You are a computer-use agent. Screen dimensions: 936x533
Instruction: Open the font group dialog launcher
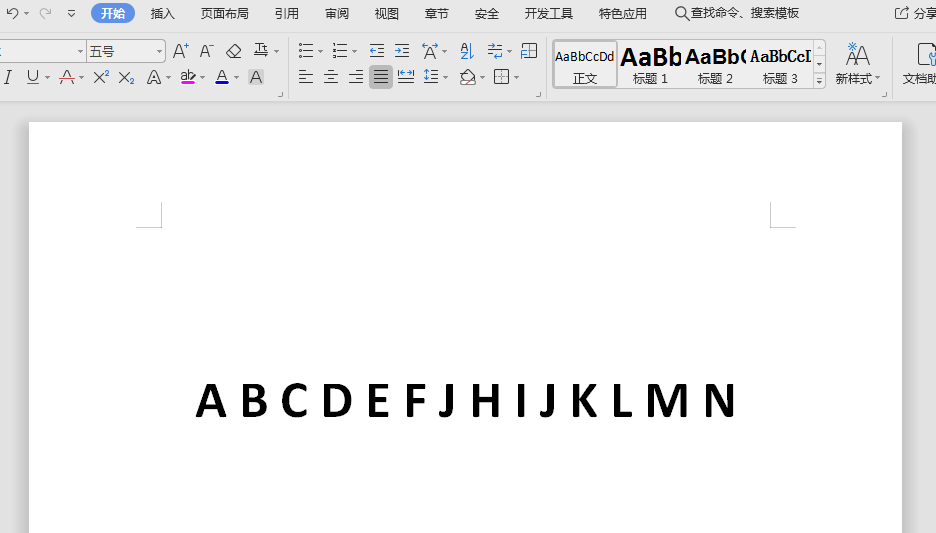point(281,94)
